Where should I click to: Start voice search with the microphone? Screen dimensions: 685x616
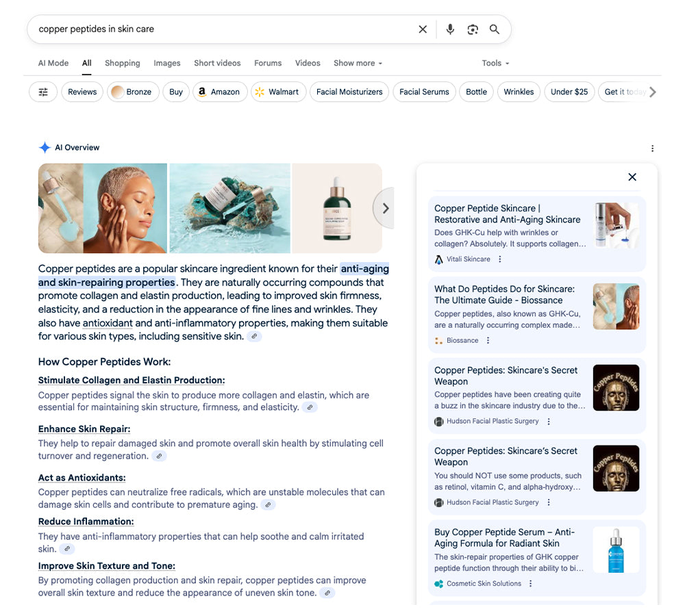click(450, 29)
